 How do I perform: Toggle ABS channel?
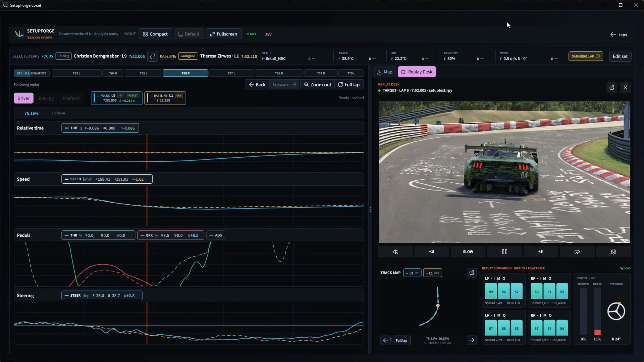(216, 235)
